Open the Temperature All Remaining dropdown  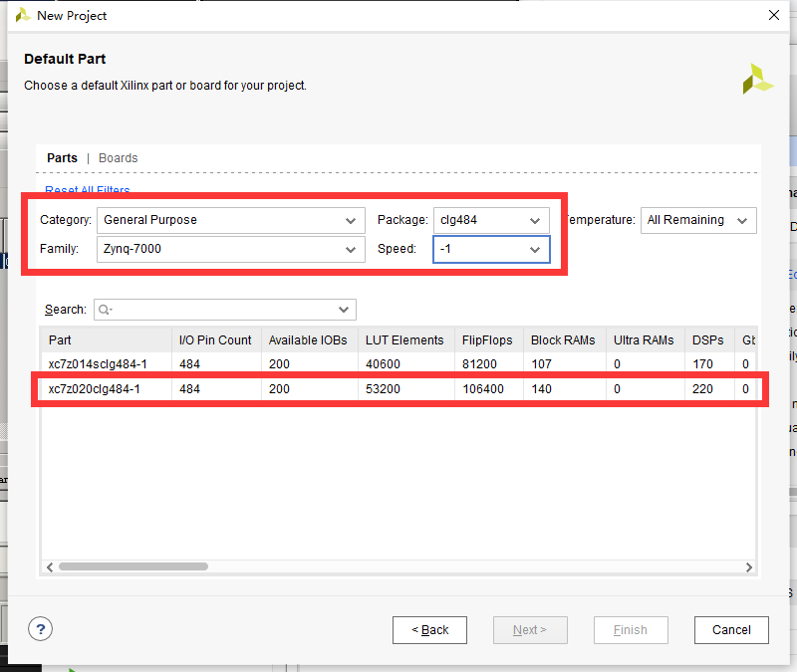point(698,220)
